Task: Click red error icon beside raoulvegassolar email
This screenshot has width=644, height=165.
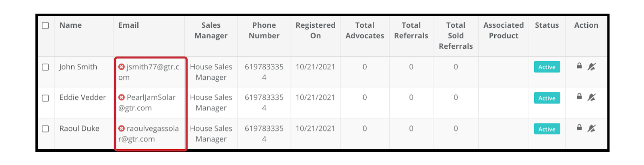Action: pos(122,128)
